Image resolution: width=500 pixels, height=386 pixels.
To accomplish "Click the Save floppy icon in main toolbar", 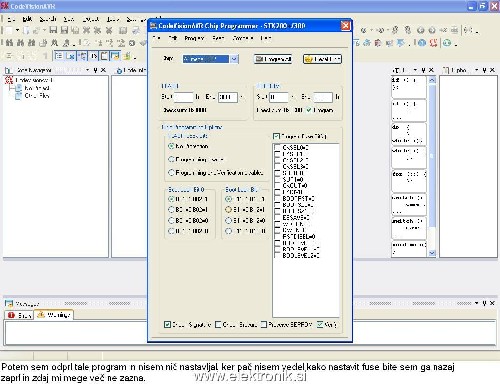I will 53,30.
